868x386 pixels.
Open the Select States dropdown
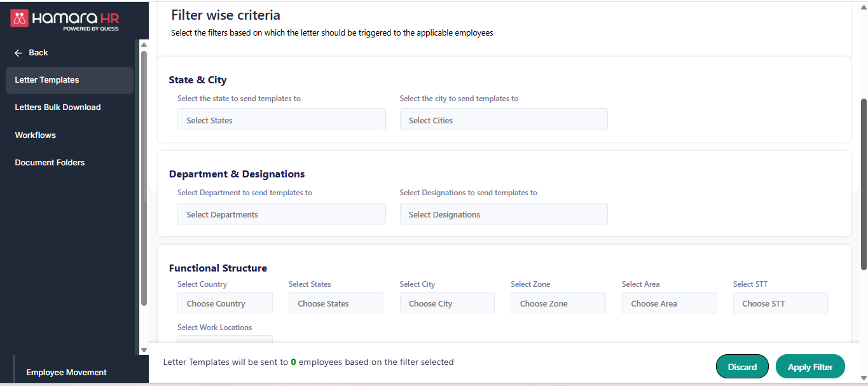point(281,120)
